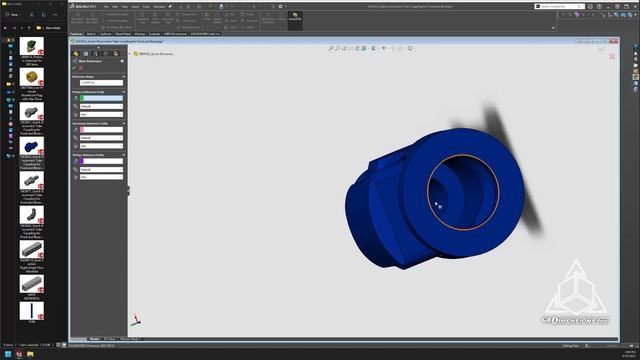Click Zoom to Fit in view toolbar
The height and width of the screenshot is (360, 640).
331,48
